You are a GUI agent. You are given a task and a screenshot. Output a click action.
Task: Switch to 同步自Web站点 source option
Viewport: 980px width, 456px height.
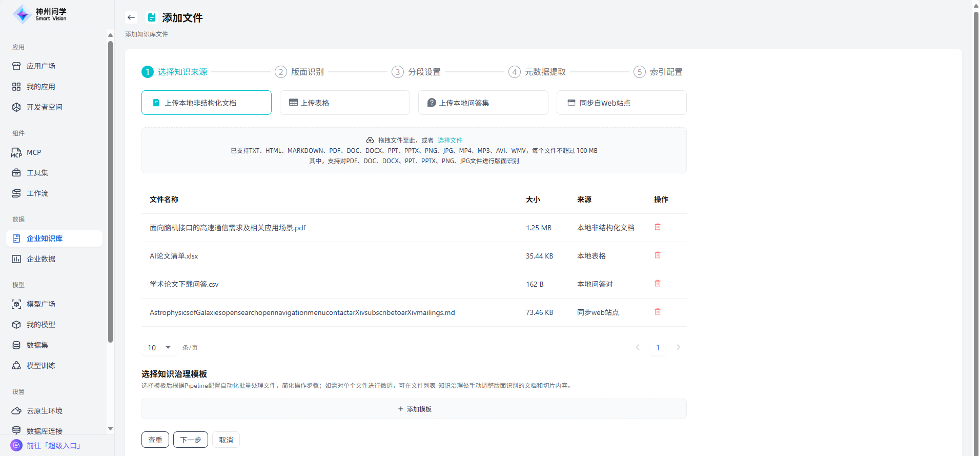[x=621, y=103]
